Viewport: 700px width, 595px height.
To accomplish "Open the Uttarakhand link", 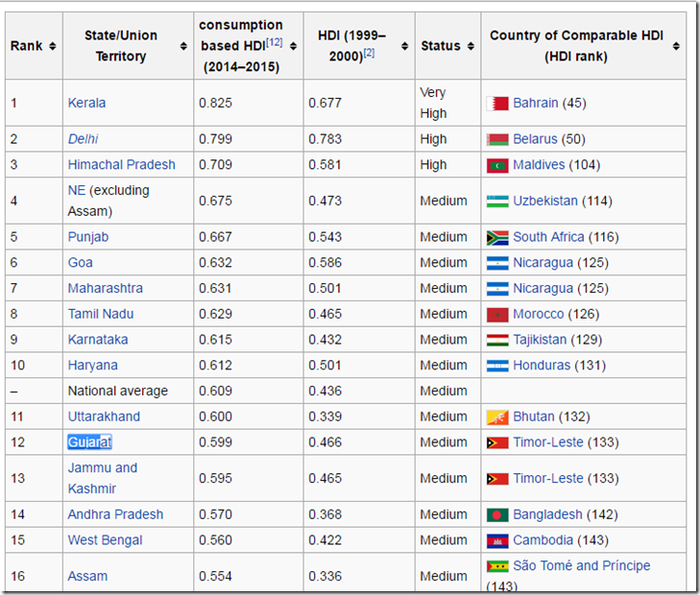I will (104, 417).
